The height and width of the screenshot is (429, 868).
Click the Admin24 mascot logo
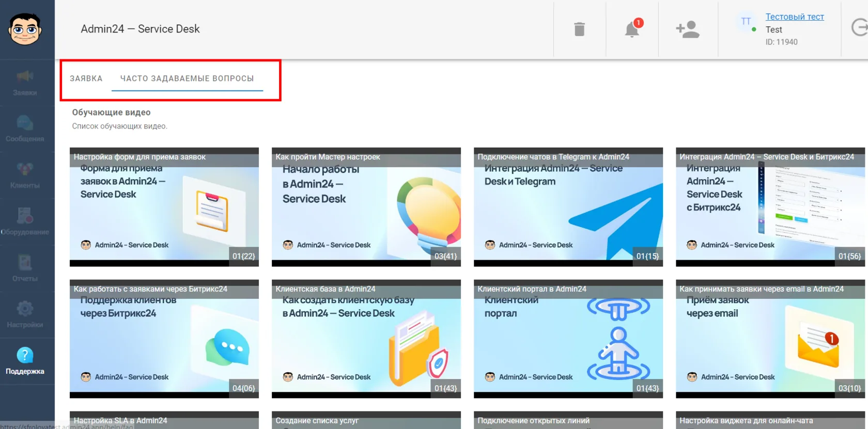point(25,29)
